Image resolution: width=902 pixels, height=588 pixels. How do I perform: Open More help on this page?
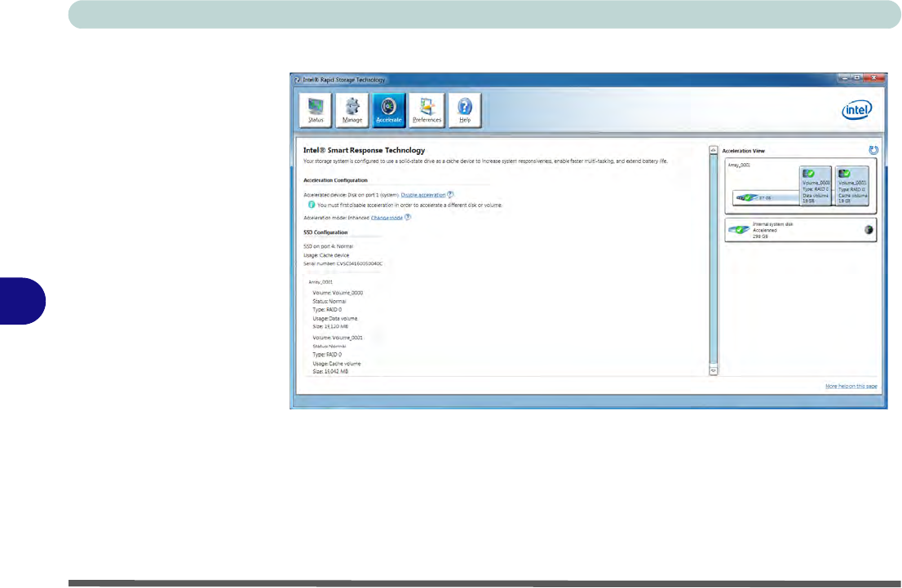point(851,386)
